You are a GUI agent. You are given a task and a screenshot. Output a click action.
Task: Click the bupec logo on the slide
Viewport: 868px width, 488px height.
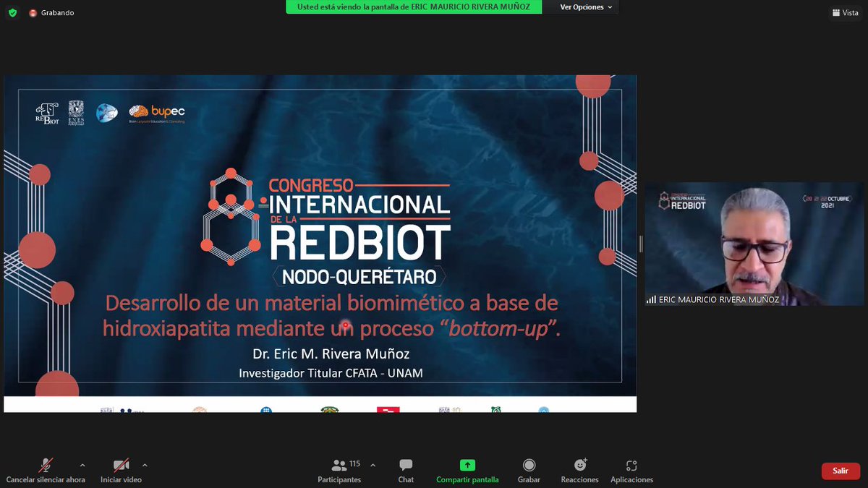[x=157, y=113]
